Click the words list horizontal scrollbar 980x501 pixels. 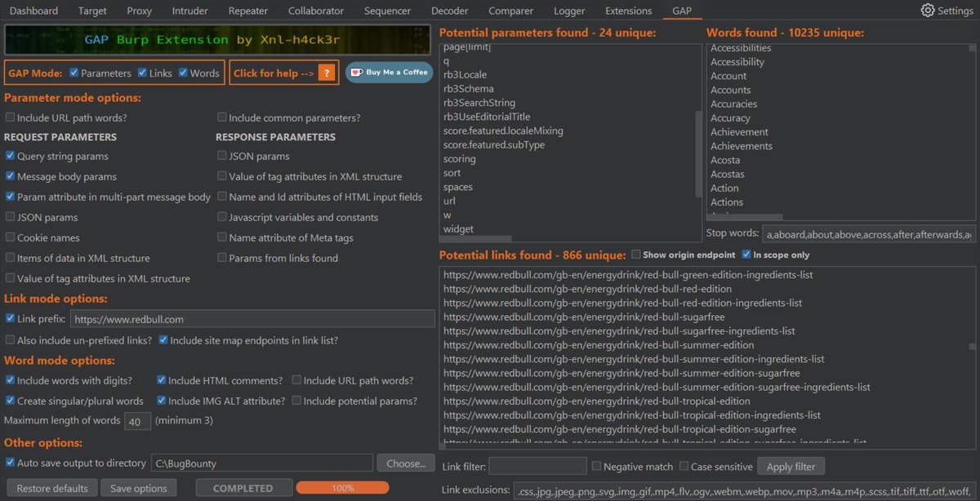(x=746, y=217)
